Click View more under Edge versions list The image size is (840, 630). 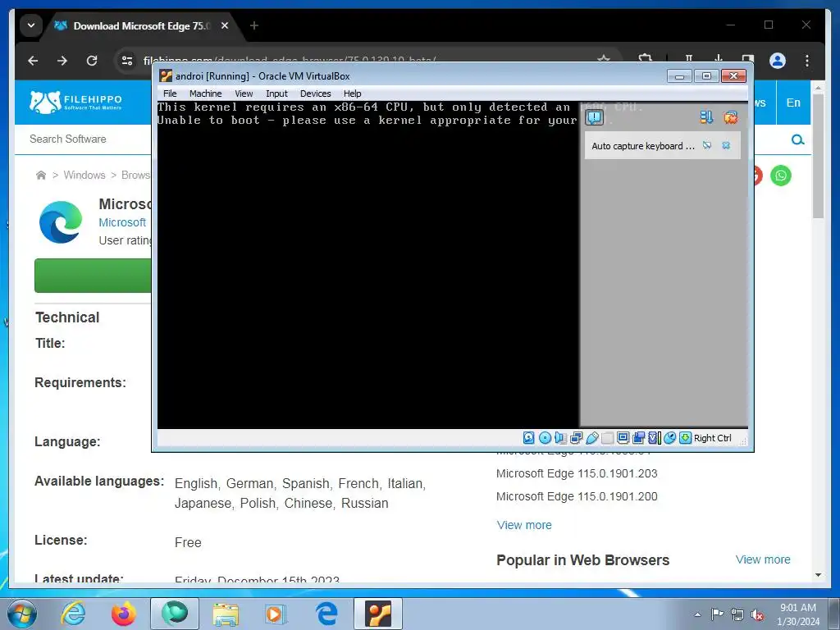tap(524, 525)
